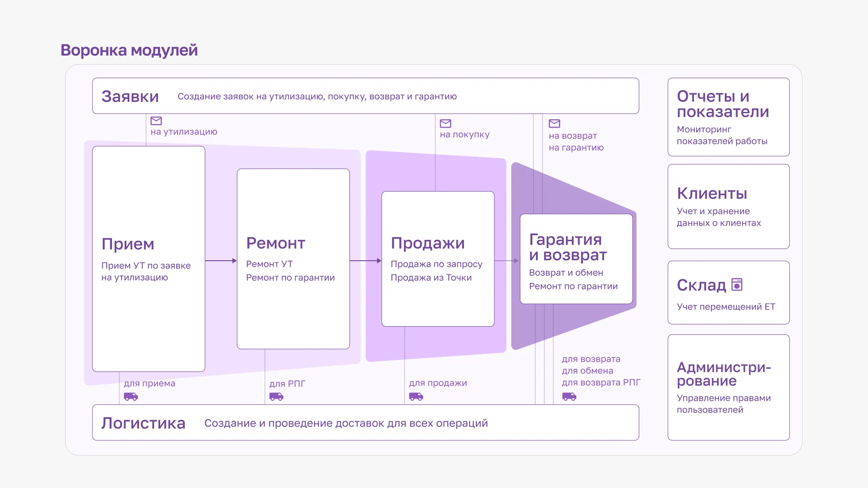Screen dimensions: 868x488
Task: Click the envelope icon above "на утилизацию"
Action: 157,121
